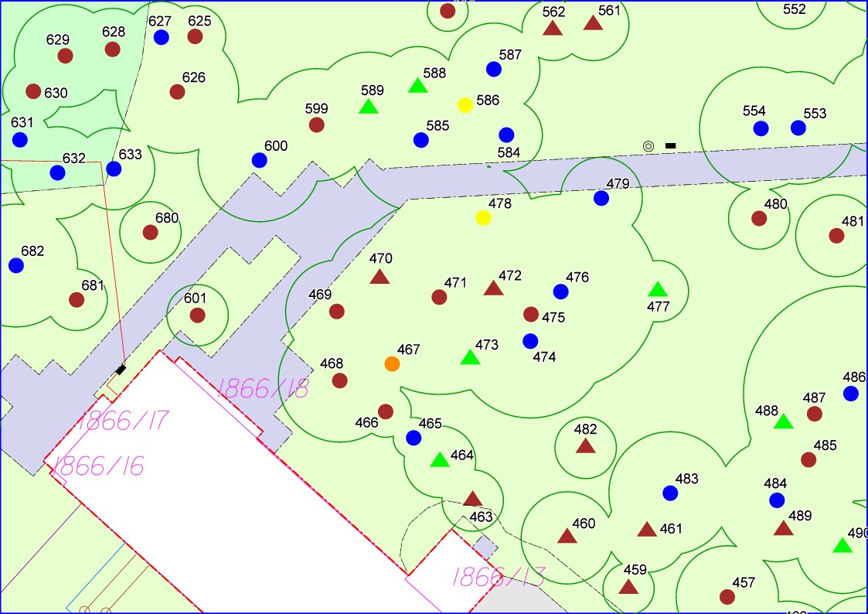Viewport: 868px width, 614px height.
Task: Select the blue circle marker labeled 479
Action: [601, 198]
